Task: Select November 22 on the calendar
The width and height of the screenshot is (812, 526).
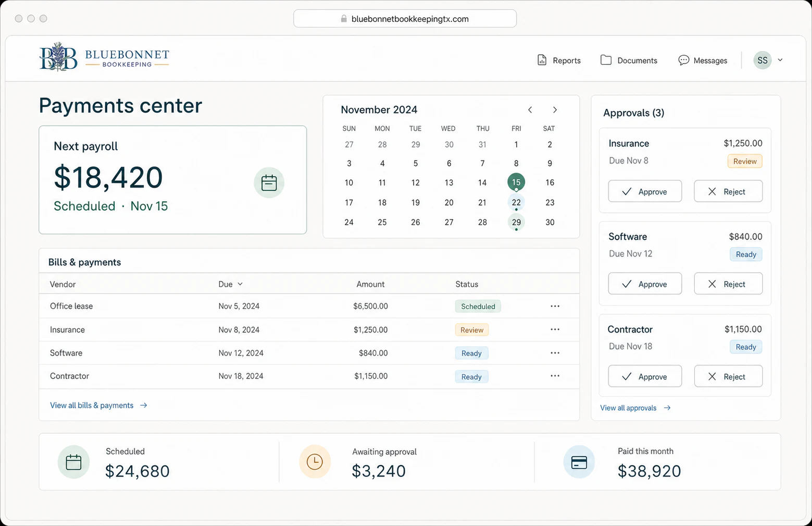Action: pos(516,202)
